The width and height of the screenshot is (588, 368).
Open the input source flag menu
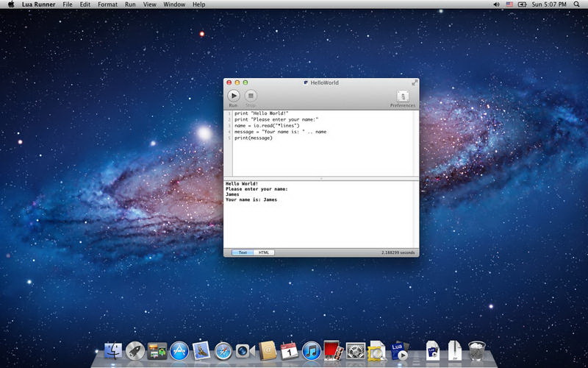[x=509, y=4]
